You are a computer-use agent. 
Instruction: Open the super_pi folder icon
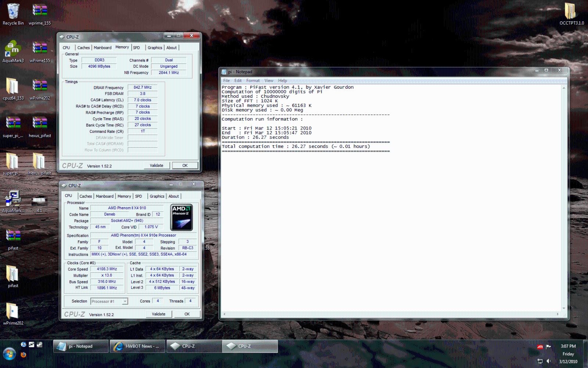(x=13, y=164)
